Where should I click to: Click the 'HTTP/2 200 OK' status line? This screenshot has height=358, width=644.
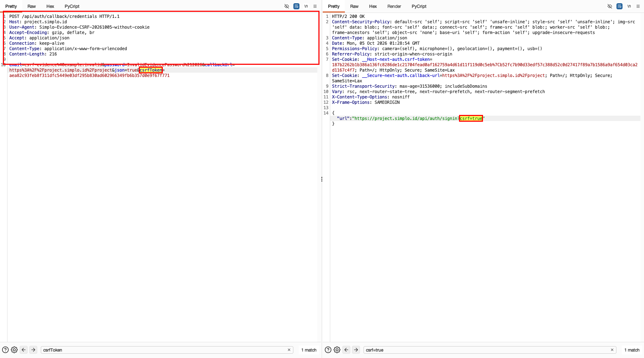[348, 16]
